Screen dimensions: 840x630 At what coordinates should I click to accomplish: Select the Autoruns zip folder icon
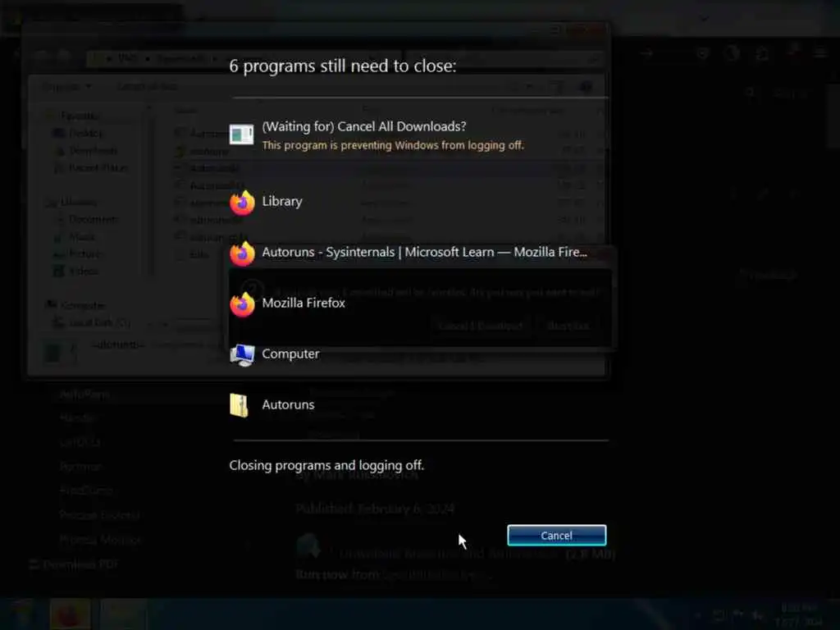tap(239, 405)
